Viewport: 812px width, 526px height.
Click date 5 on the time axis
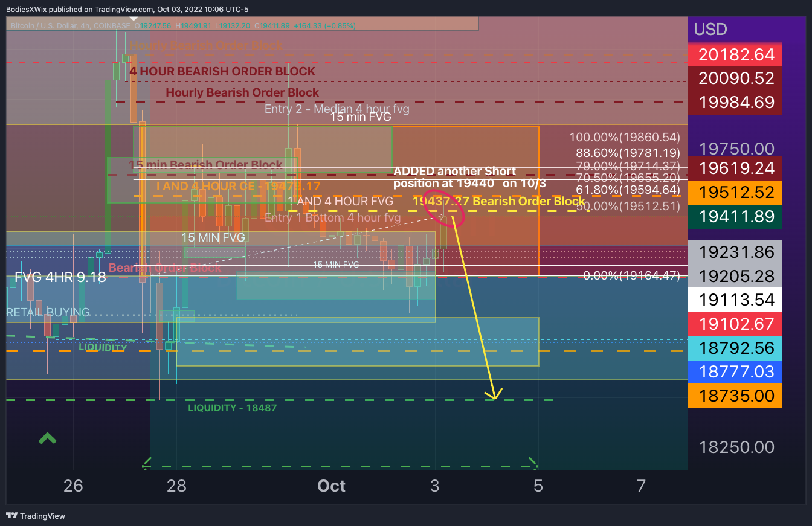click(538, 486)
